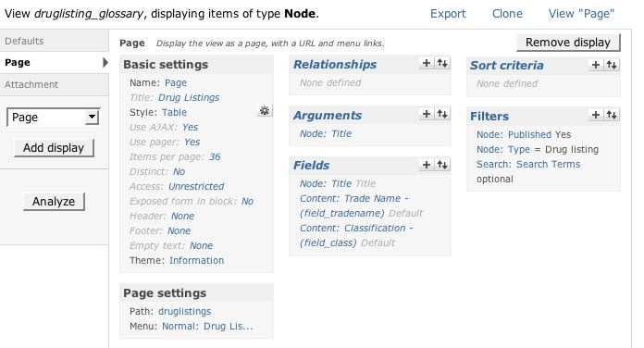Switch to the Attachment display tab
This screenshot has width=644, height=348.
click(55, 84)
